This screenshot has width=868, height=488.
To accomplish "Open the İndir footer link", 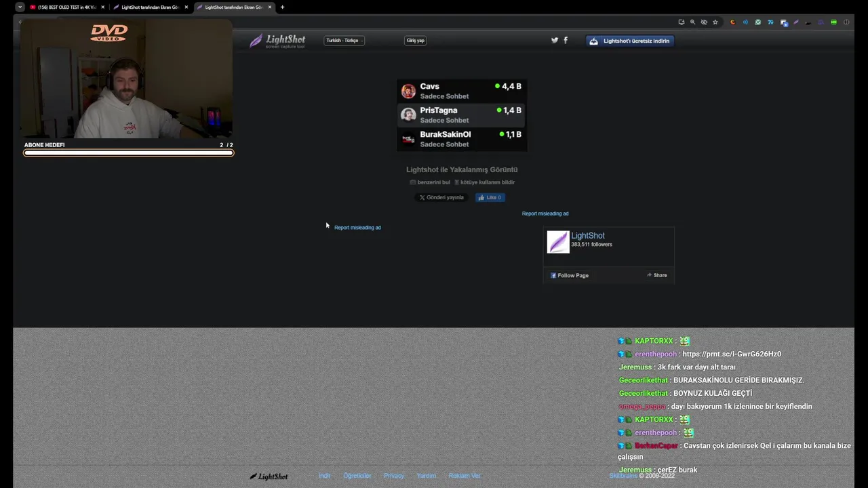I will 325,476.
